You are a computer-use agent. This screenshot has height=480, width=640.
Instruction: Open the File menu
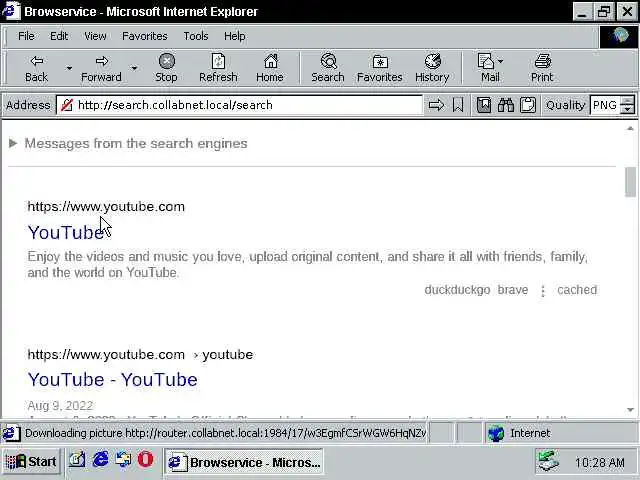26,36
